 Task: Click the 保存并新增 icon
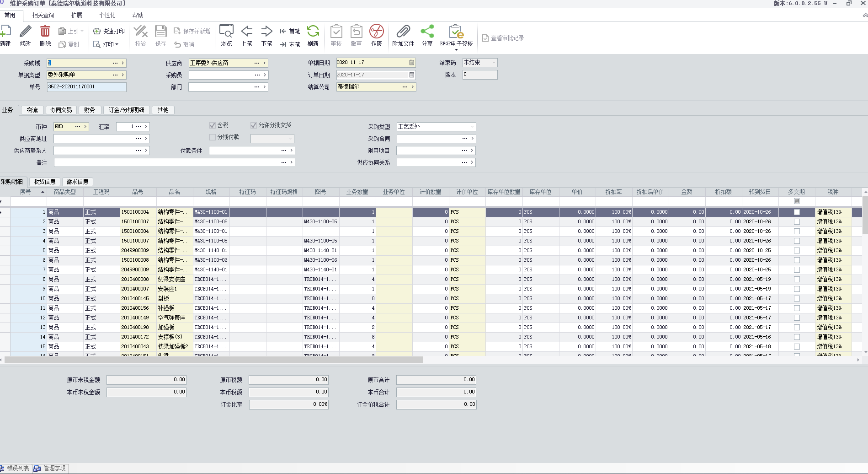(x=177, y=31)
